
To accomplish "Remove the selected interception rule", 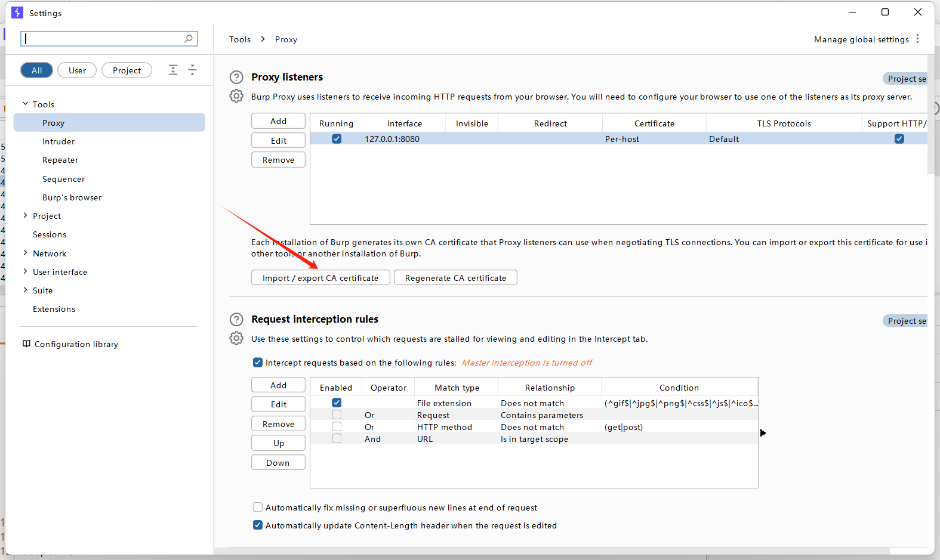I will (x=278, y=424).
